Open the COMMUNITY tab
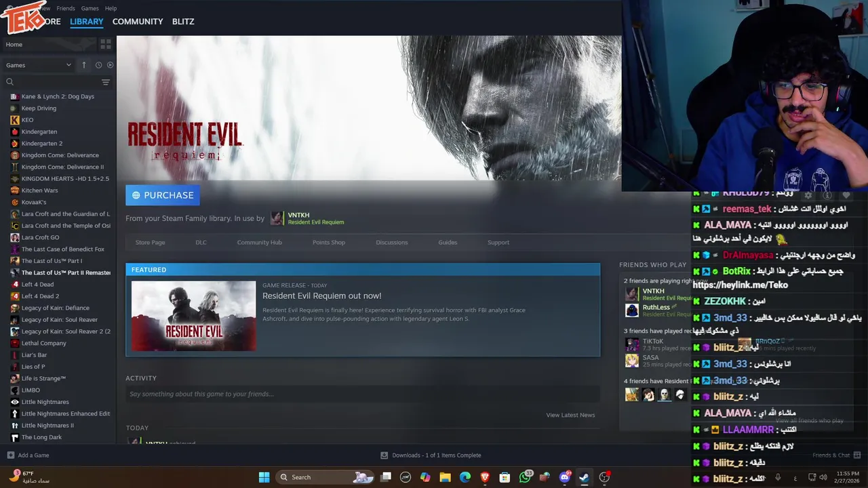The image size is (868, 488). click(x=138, y=22)
